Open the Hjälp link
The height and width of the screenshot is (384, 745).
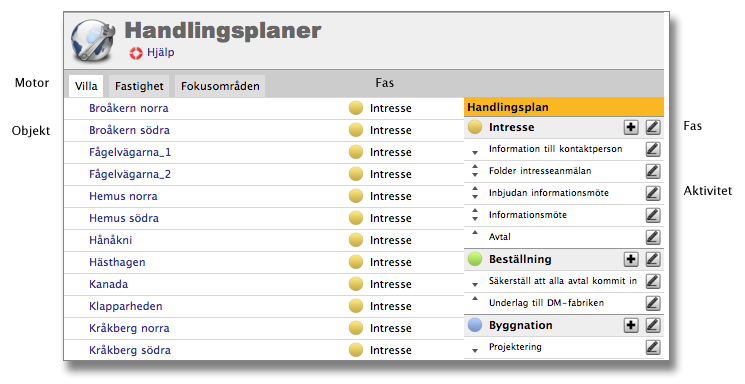[161, 52]
